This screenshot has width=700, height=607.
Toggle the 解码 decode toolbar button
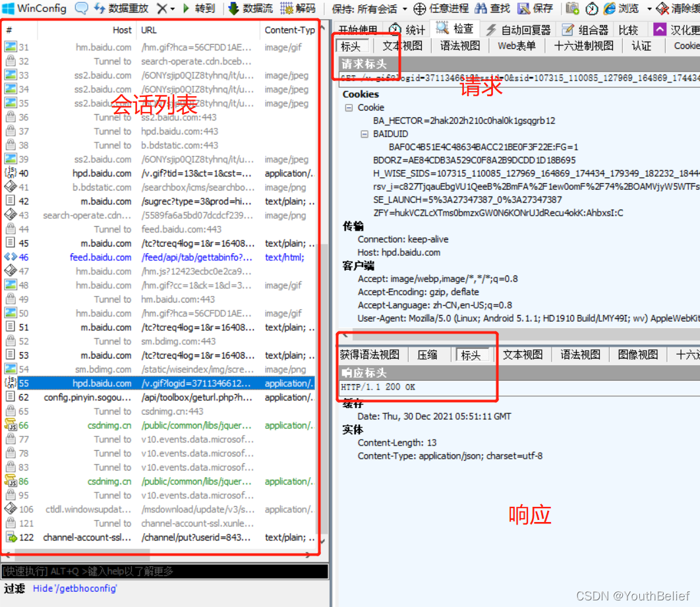298,8
